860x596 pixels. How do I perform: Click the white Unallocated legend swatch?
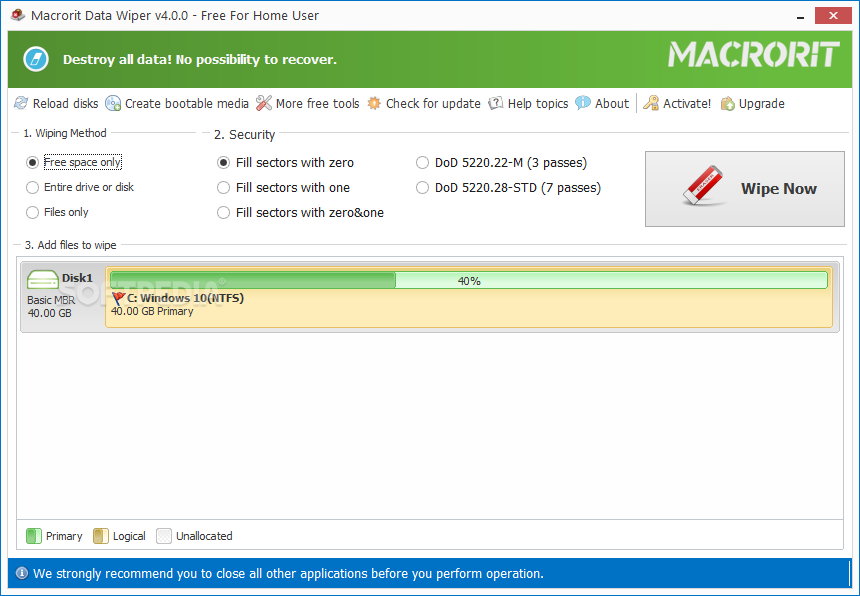(164, 536)
